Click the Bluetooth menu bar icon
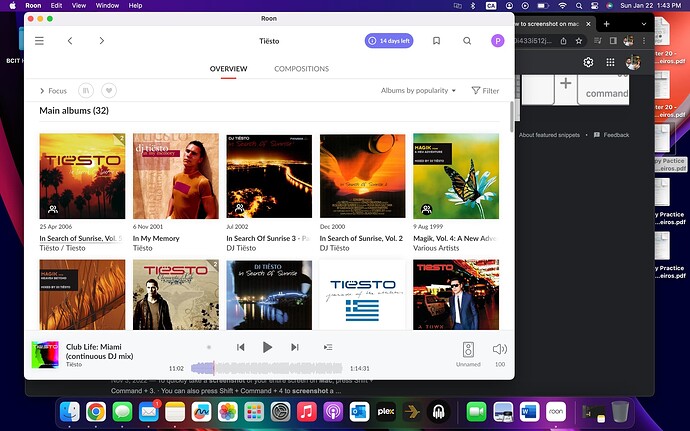 (473, 5)
